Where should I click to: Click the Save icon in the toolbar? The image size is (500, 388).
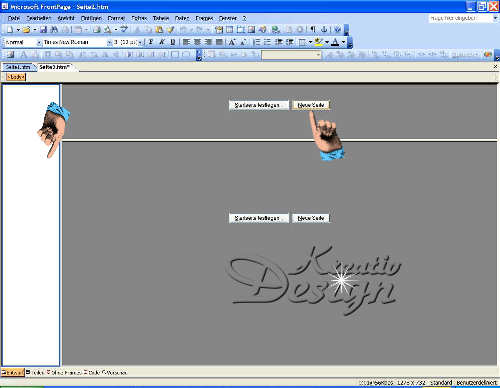click(43, 30)
